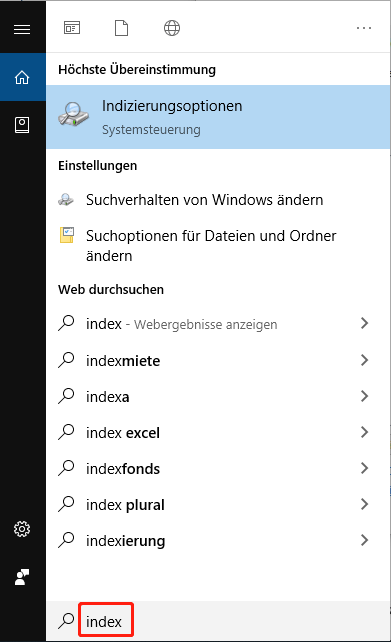
Task: Filter results by Web globe icon
Action: pos(172,28)
